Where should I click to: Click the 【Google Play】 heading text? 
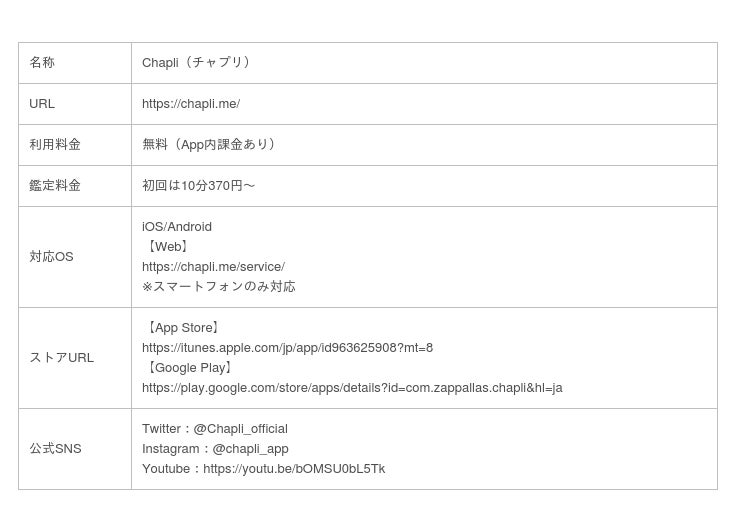pyautogui.click(x=189, y=368)
